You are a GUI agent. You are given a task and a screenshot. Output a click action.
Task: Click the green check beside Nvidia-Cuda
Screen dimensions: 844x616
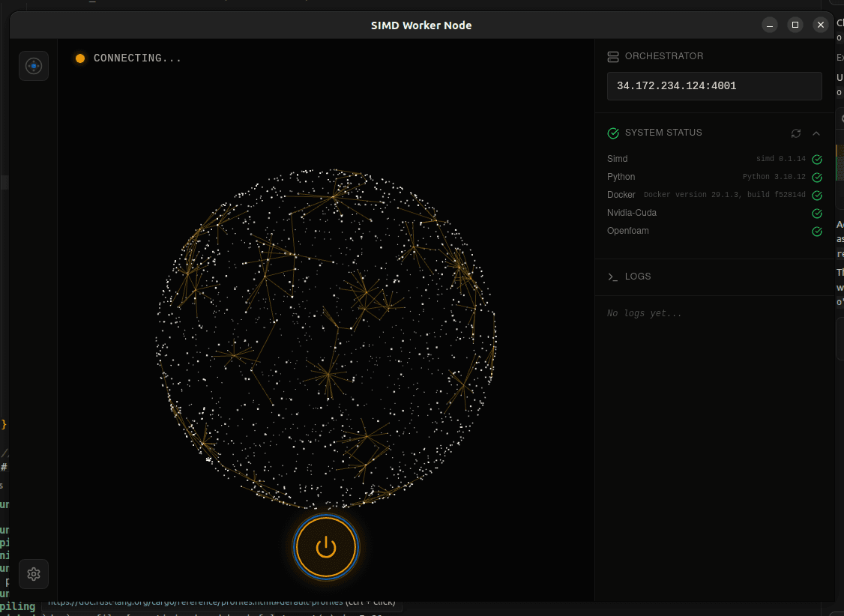[x=816, y=213]
